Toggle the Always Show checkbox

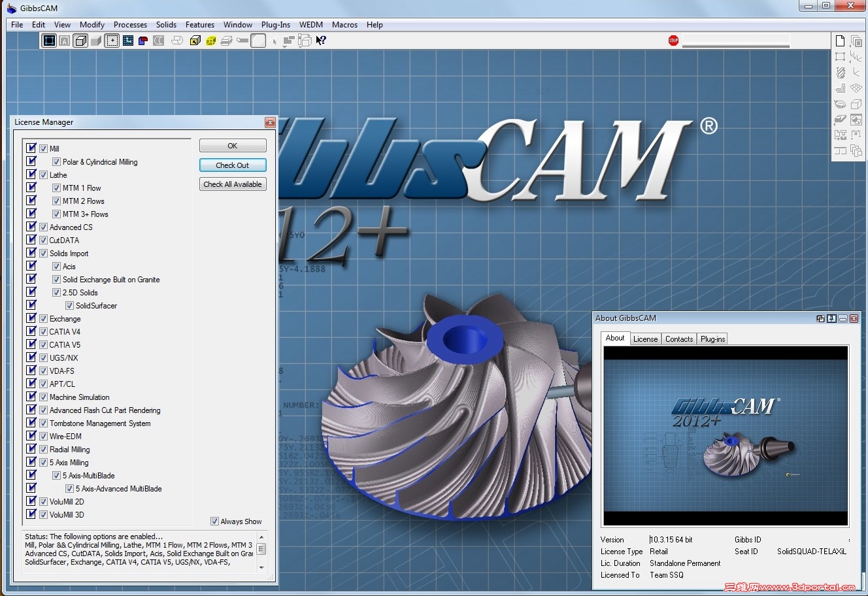(214, 521)
